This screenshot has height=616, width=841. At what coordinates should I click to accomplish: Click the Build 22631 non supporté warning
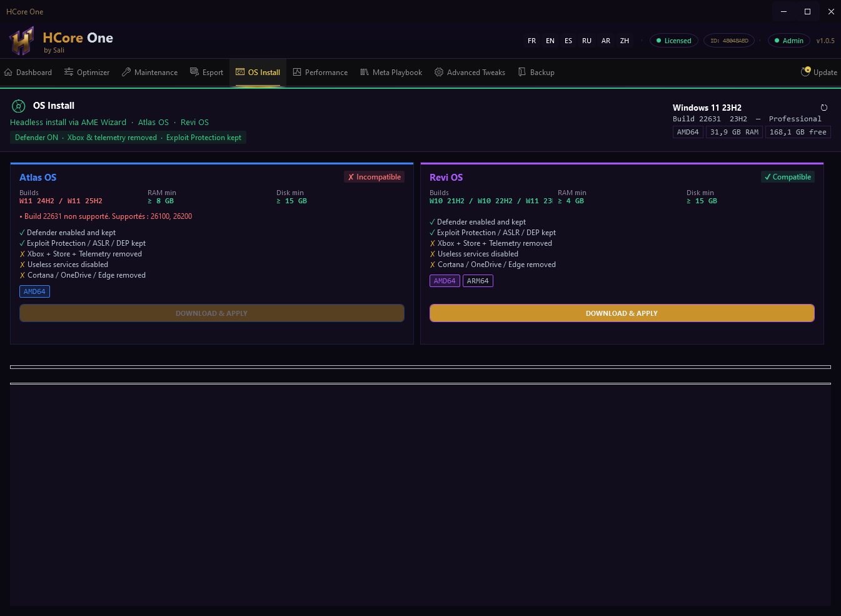pyautogui.click(x=106, y=216)
